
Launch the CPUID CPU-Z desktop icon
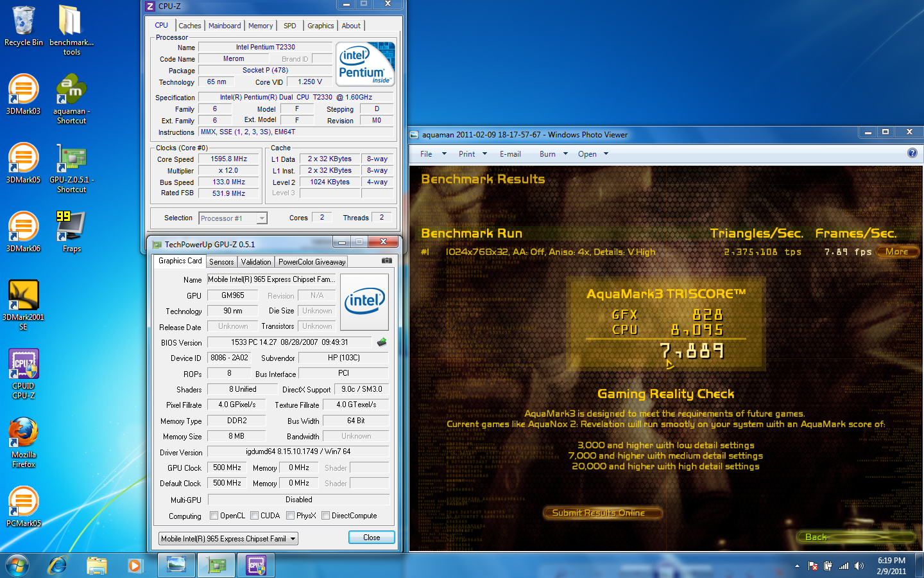tap(23, 374)
